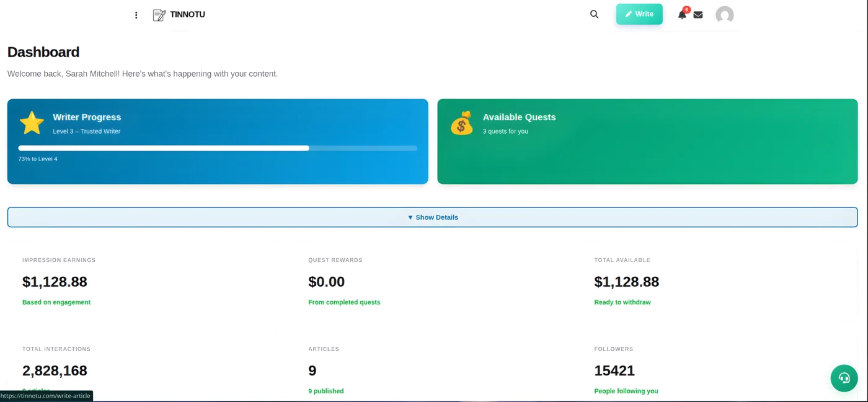Viewport: 868px width, 402px height.
Task: Click the Followers count 15421
Action: [x=614, y=371]
